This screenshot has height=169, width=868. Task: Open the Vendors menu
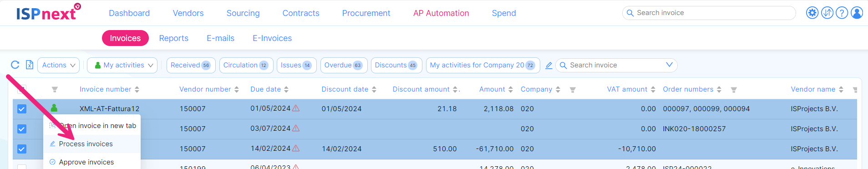click(188, 13)
